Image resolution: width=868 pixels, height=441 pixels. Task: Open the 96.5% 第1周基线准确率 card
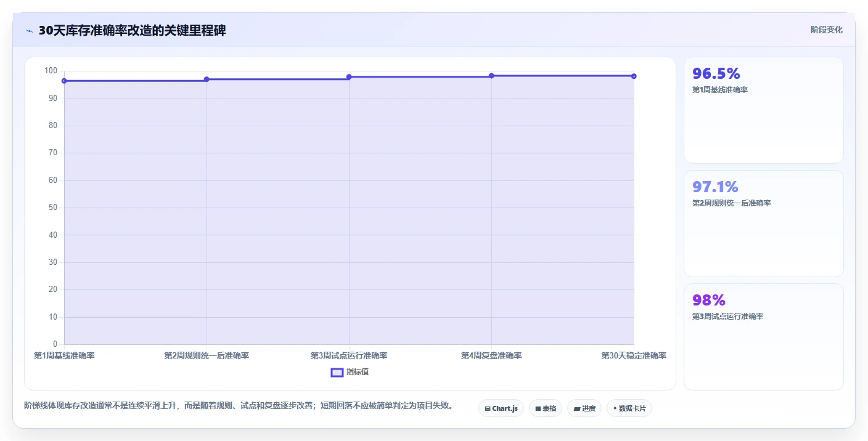[x=764, y=110]
